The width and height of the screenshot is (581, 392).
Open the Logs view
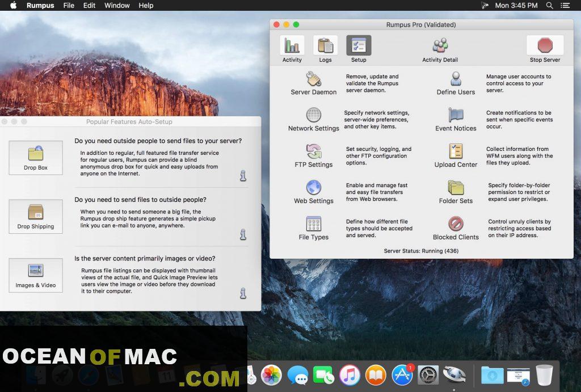(x=325, y=49)
